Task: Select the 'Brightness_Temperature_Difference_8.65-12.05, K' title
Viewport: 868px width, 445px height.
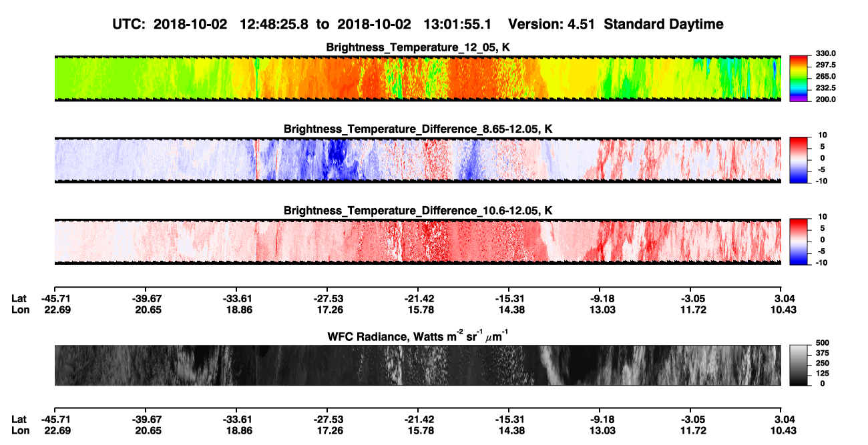Action: [418, 129]
